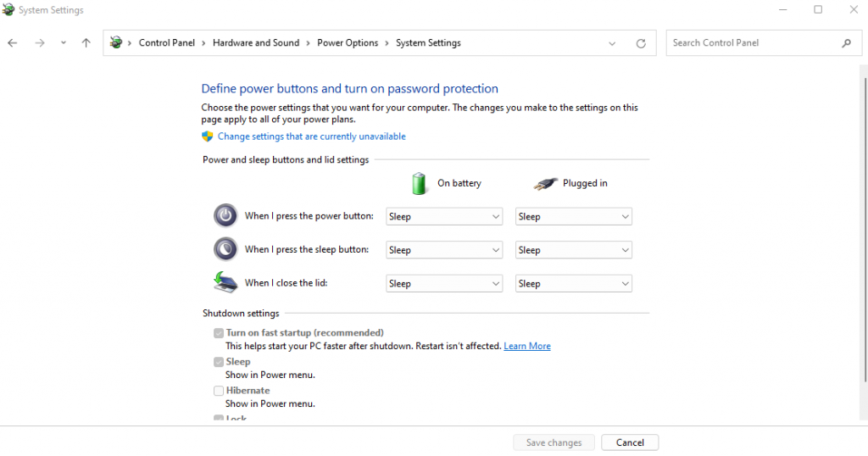Toggle Turn on fast startup checkbox
This screenshot has width=868, height=456.
coord(219,333)
